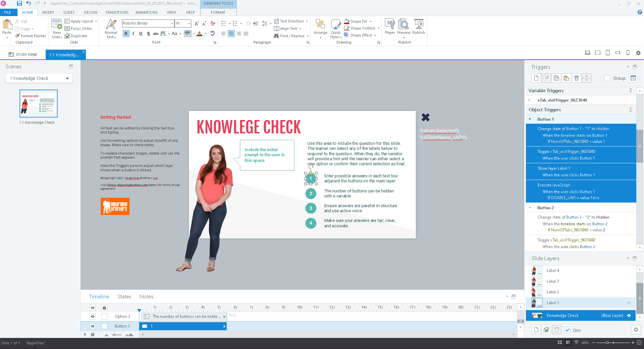Viewport: 644px width, 349px height.
Task: Open the Animations ribbon tab
Action: [x=146, y=12]
